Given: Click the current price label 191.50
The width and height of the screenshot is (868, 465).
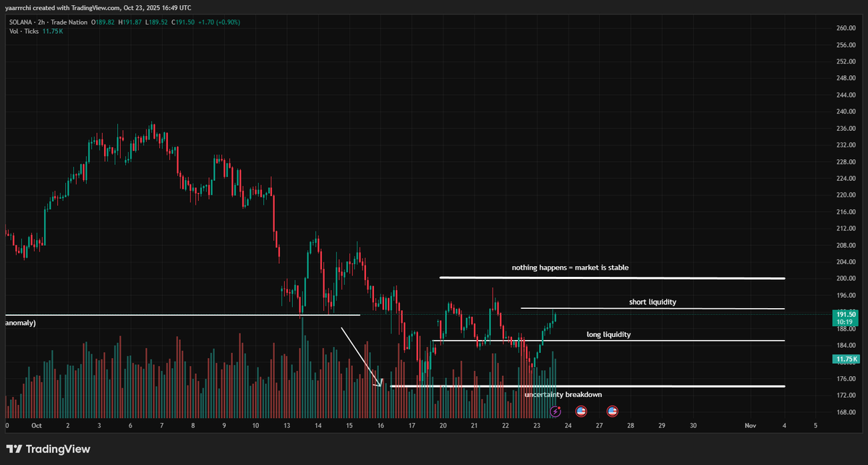Looking at the screenshot, I should [846, 314].
